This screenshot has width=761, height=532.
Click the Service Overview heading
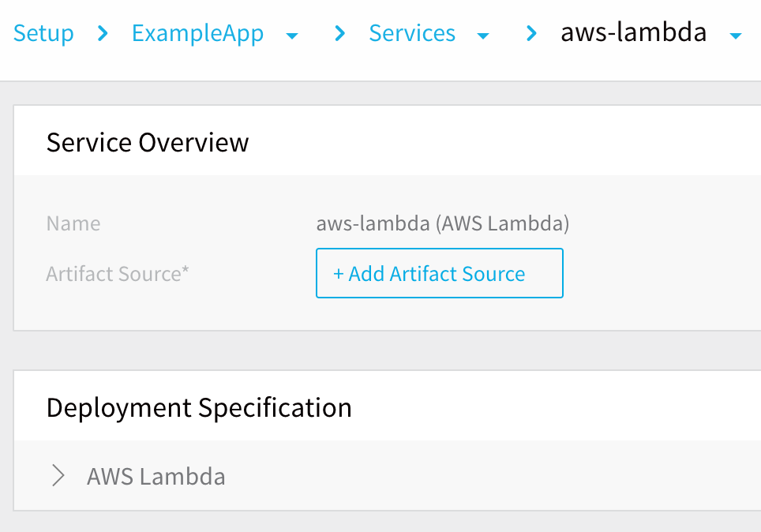(148, 143)
